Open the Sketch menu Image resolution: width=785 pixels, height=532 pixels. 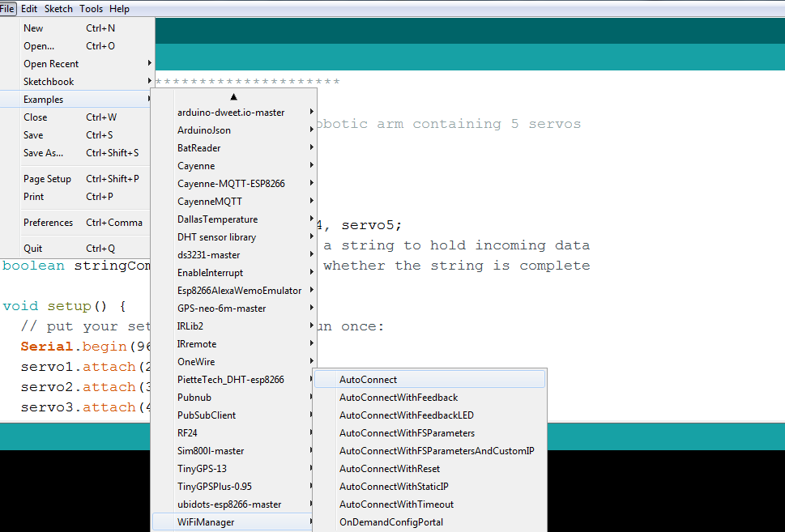pyautogui.click(x=58, y=9)
